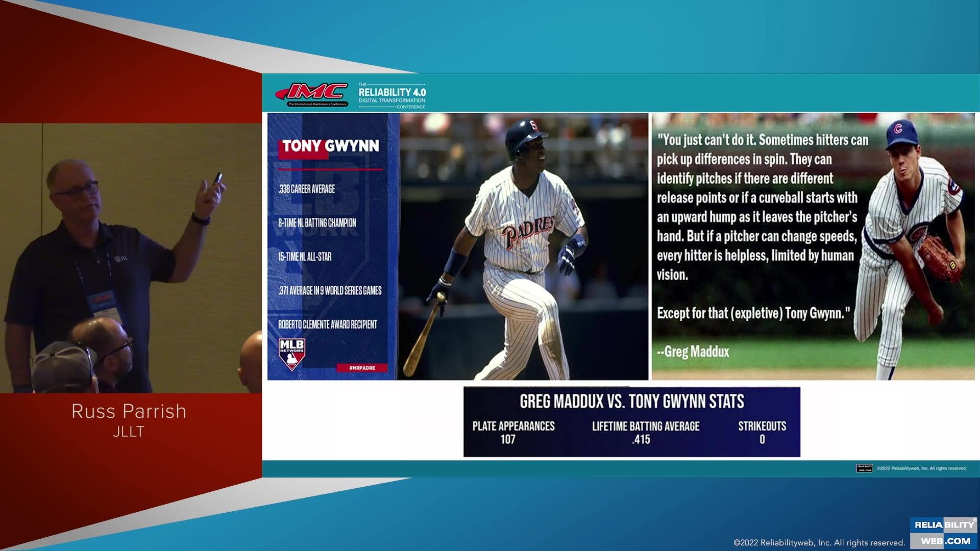Screen dimensions: 980x551
Task: Click the speaker video thumbnail
Action: point(131,258)
